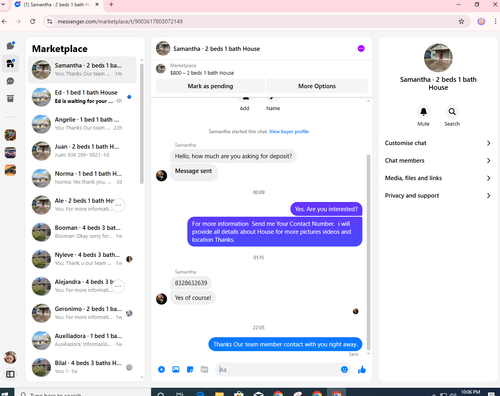
Task: Choose a sticker icon in composer
Action: [x=190, y=369]
